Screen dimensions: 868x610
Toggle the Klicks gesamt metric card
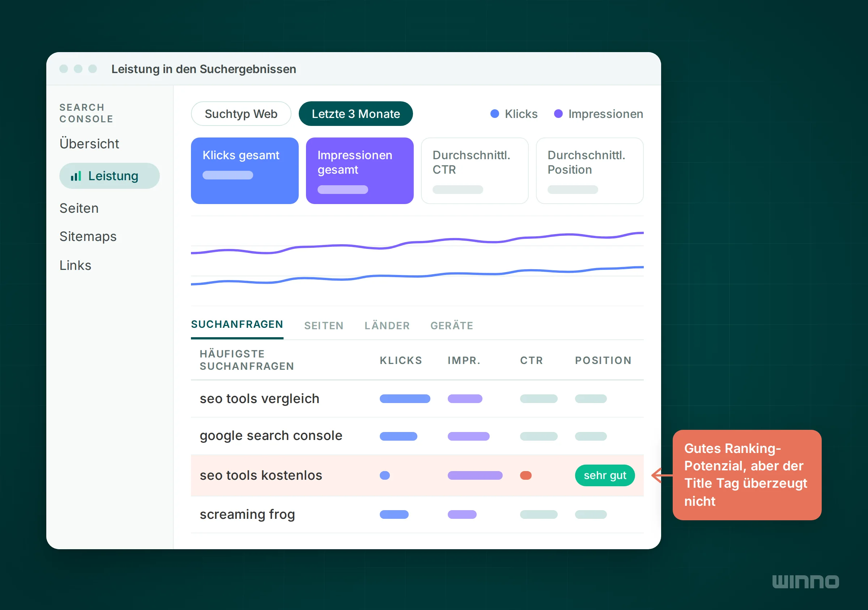[x=244, y=170]
